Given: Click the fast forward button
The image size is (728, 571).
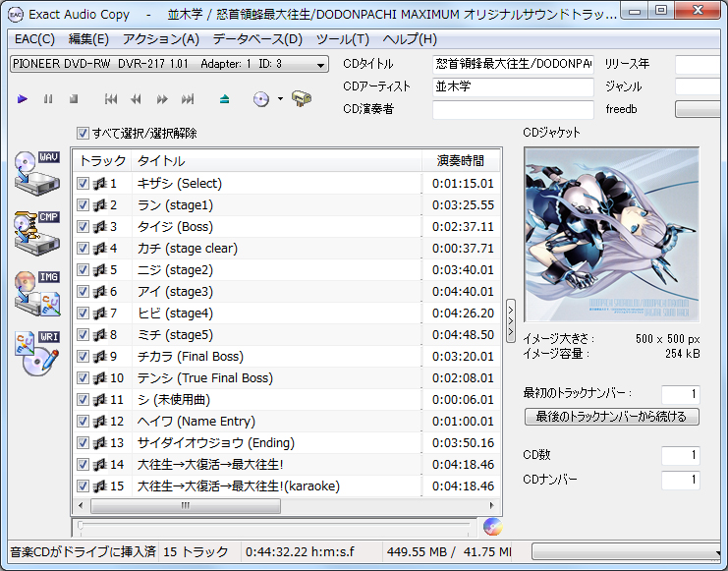Looking at the screenshot, I should [162, 99].
